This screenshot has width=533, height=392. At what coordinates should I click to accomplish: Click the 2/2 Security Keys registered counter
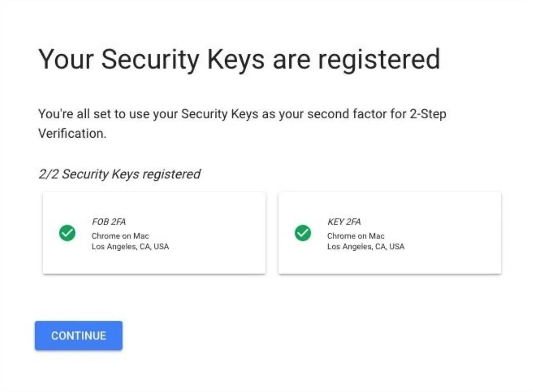(119, 174)
